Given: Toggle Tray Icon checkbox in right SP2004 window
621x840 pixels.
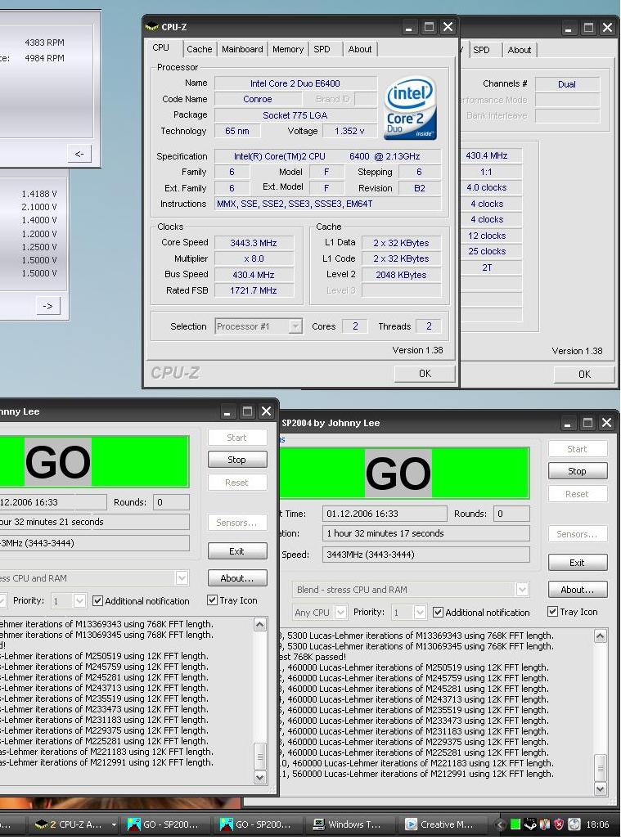Looking at the screenshot, I should [552, 611].
